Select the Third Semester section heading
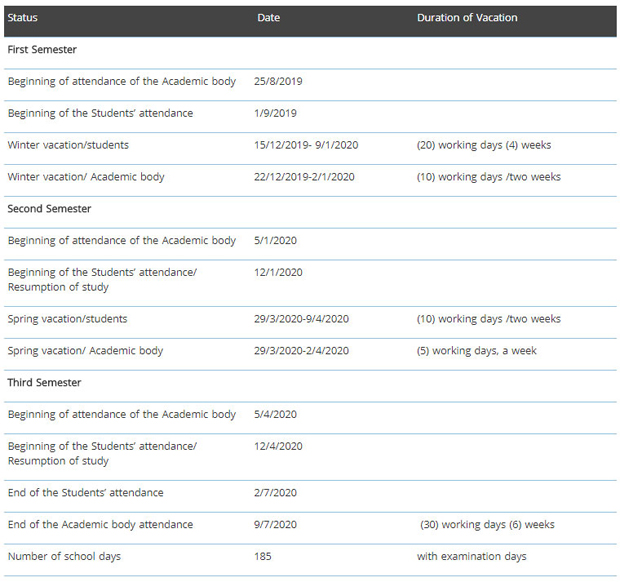This screenshot has width=620, height=582. (44, 383)
